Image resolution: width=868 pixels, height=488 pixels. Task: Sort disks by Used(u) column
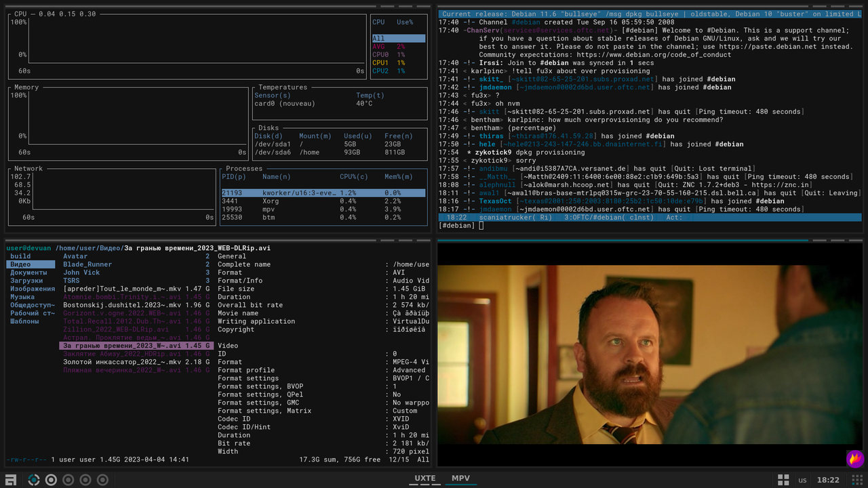(357, 136)
